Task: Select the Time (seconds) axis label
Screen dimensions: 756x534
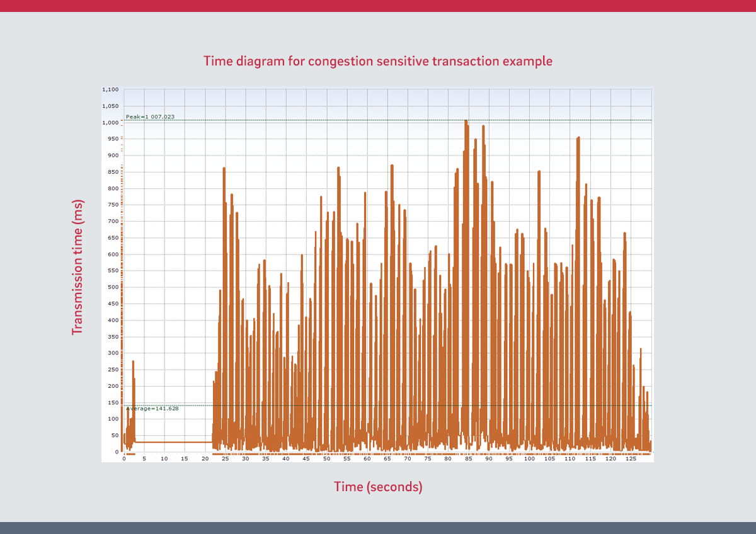Action: tap(378, 487)
